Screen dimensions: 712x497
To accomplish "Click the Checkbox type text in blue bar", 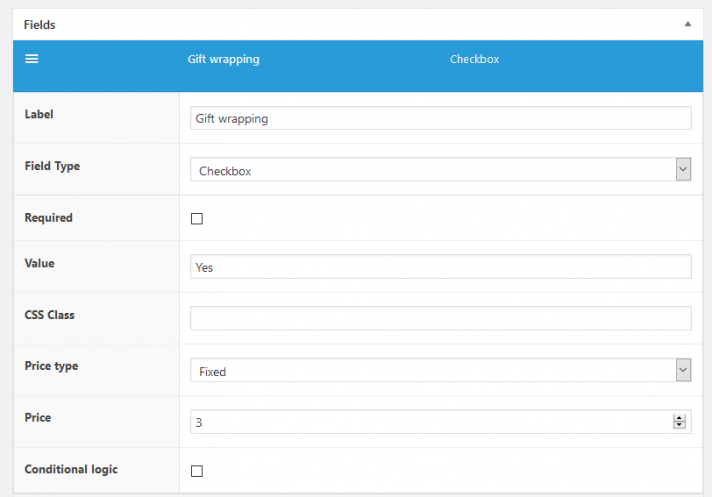I will coord(474,59).
